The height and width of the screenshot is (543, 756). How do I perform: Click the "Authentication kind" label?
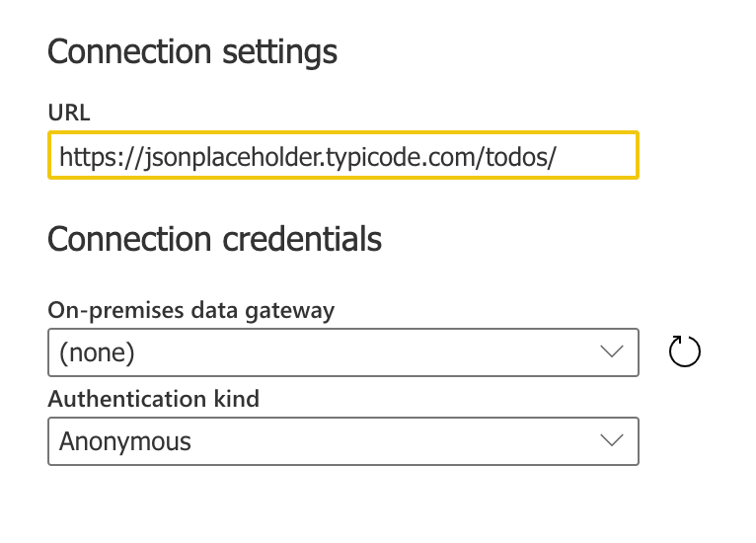[x=153, y=399]
